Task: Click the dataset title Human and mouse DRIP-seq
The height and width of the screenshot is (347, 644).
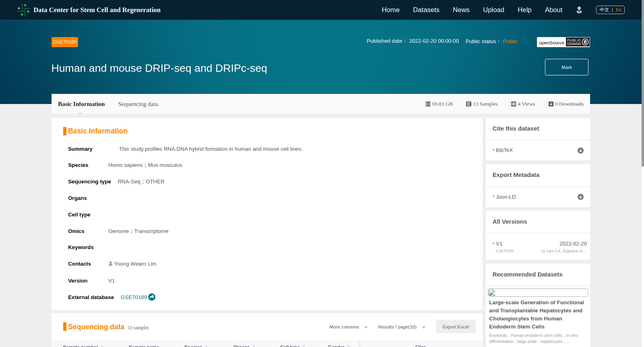Action: [159, 68]
